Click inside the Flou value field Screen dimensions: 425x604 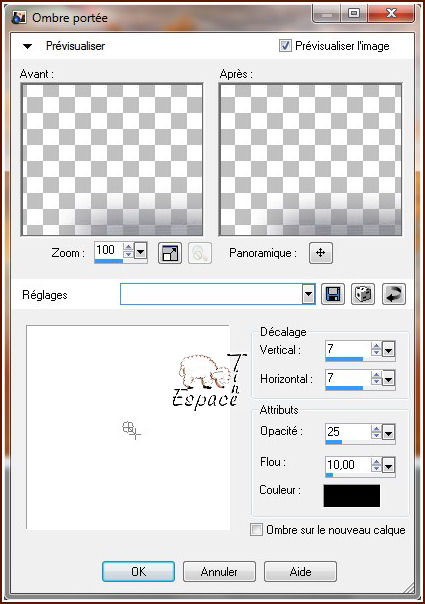[348, 465]
